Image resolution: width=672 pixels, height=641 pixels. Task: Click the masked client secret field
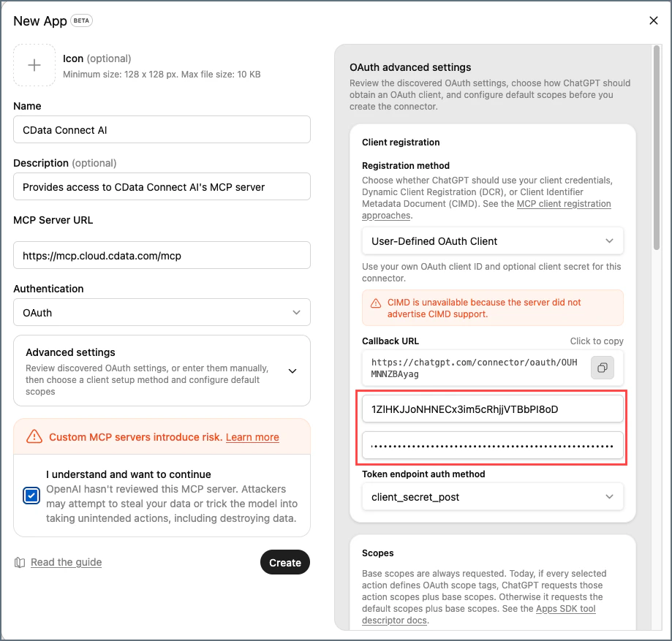pyautogui.click(x=492, y=444)
